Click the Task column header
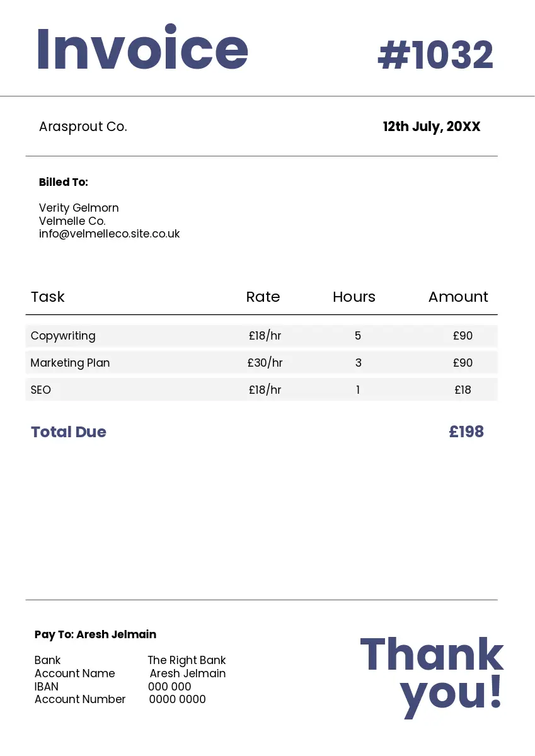Screen dimensions: 535x756 (x=48, y=297)
